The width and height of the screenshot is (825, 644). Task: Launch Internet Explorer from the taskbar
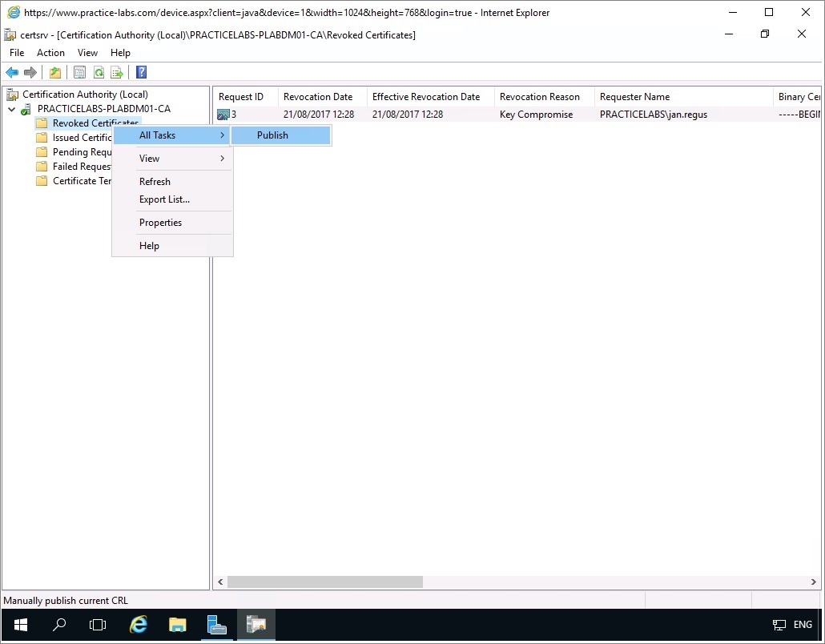[x=138, y=625]
